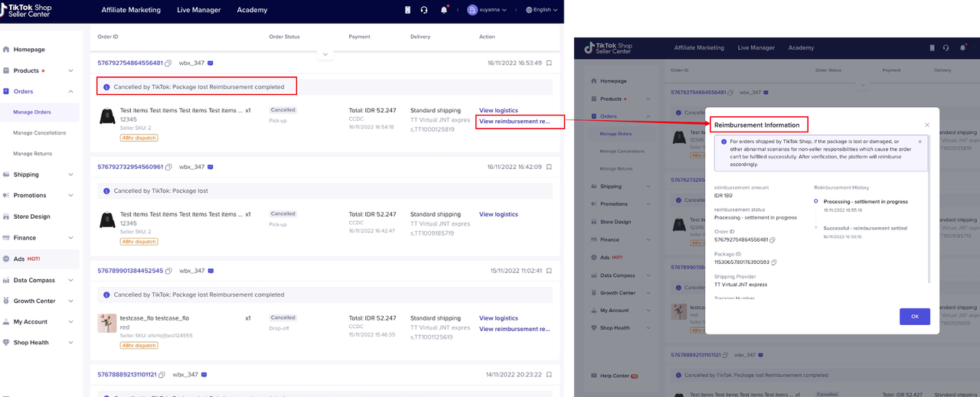Expand the My Account menu chevron
Viewport: 980px width, 397px height.
point(71,321)
